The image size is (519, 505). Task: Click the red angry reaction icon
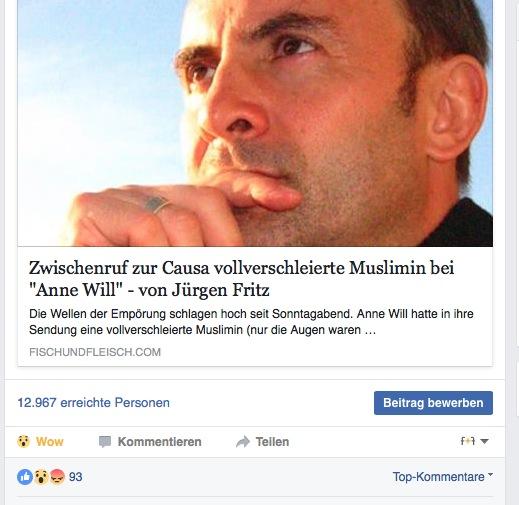(x=57, y=477)
